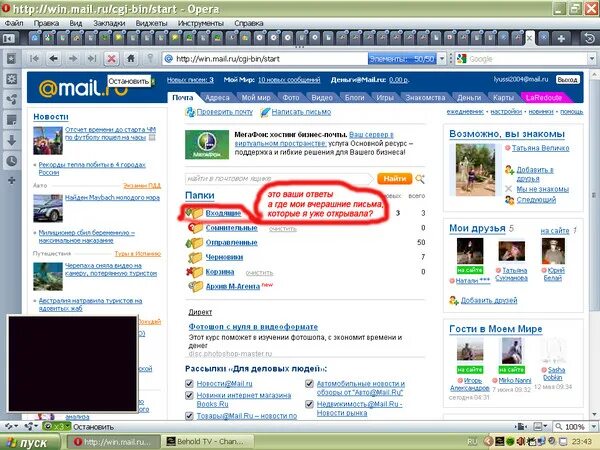Open the Инструменты menu

coord(201,23)
